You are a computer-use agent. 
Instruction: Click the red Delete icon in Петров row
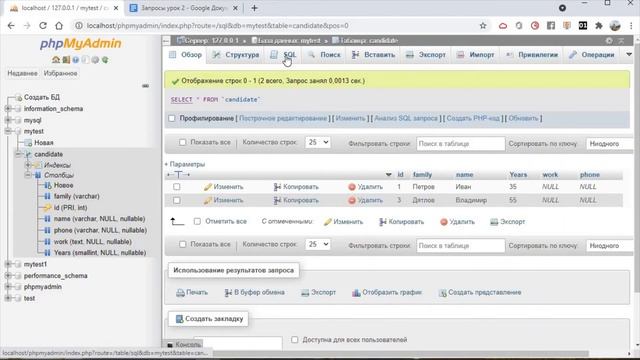[352, 187]
